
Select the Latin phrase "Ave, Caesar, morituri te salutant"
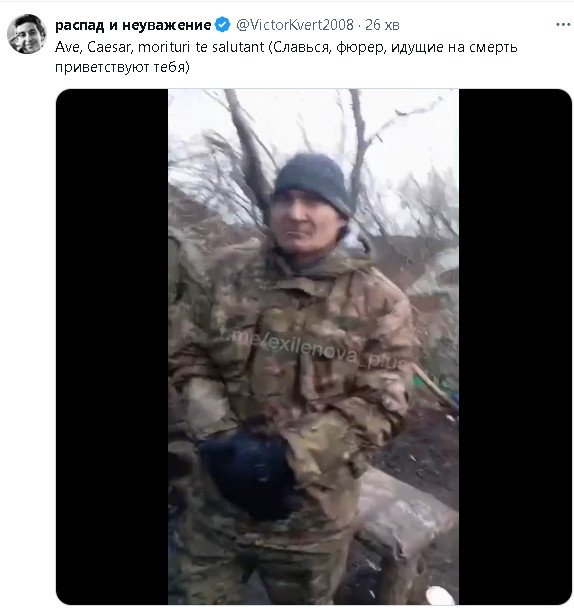[160, 47]
